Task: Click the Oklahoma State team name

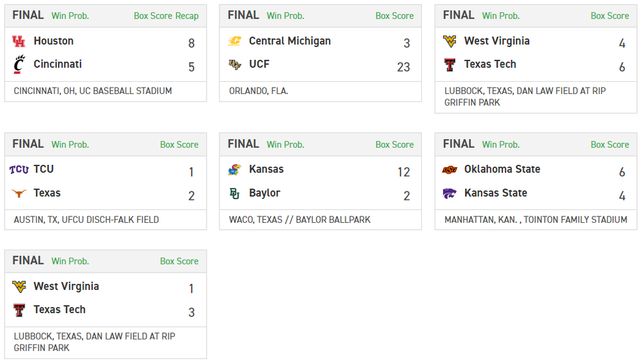Action: (x=502, y=169)
